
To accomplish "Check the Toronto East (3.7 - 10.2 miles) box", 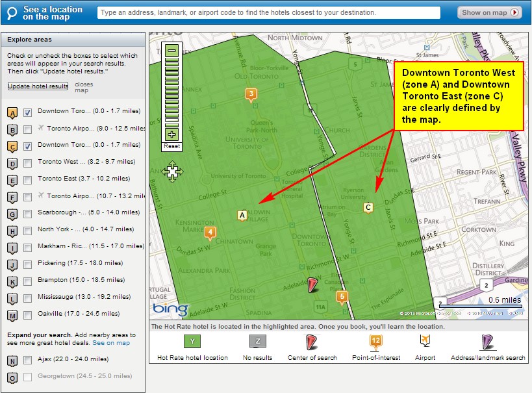I will click(27, 180).
